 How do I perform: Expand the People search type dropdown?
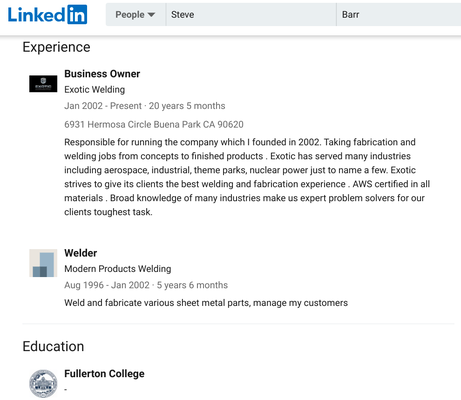tap(135, 15)
